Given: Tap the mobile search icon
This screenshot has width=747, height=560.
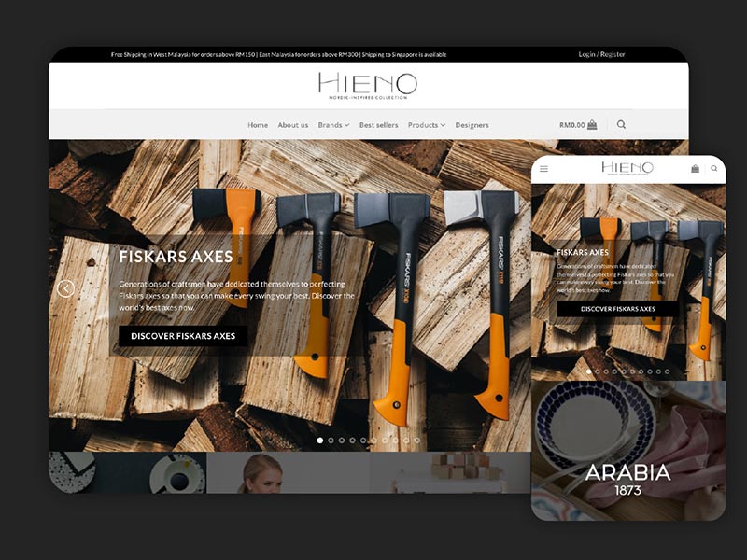Looking at the screenshot, I should coord(714,168).
